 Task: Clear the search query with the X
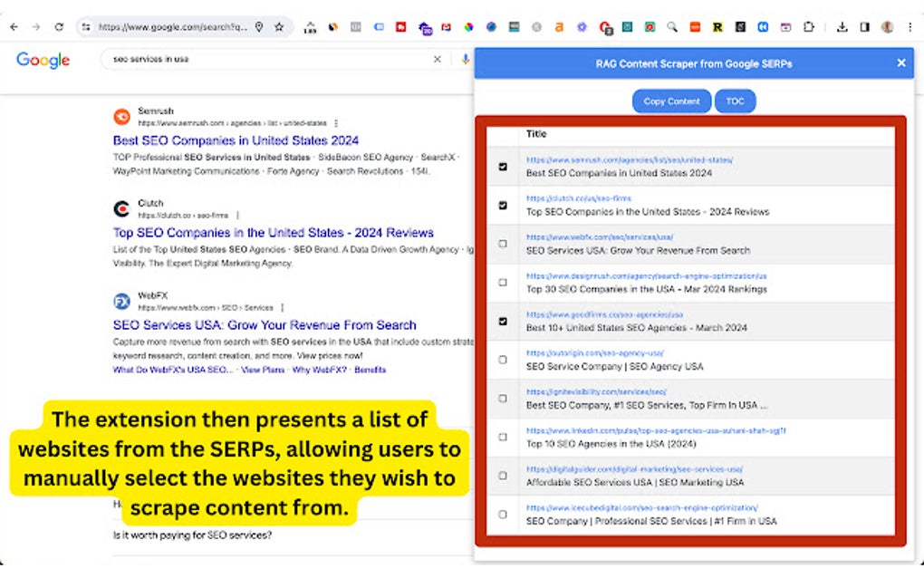point(438,59)
